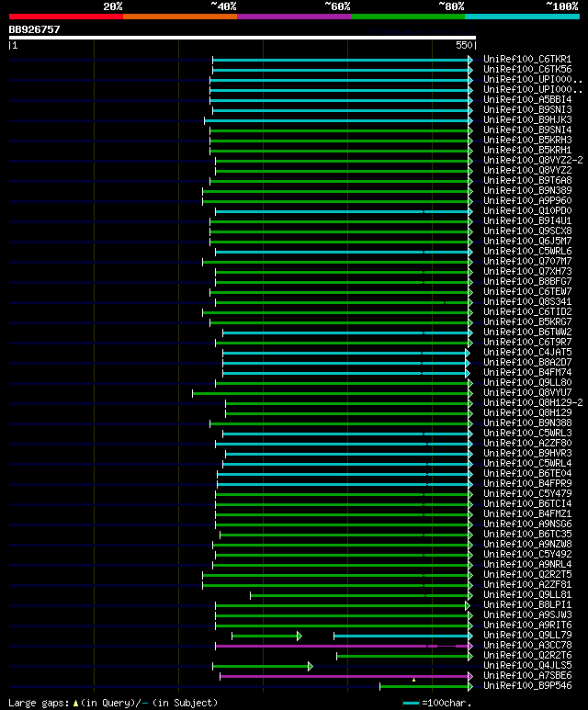Click UniRef100_B4FM74 label

pos(527,373)
